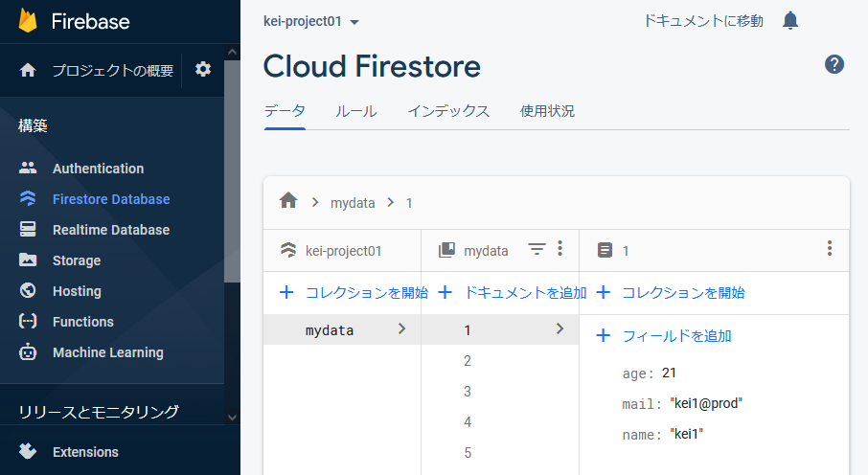Click the filter icon for mydata collection
868x475 pixels.
point(537,250)
